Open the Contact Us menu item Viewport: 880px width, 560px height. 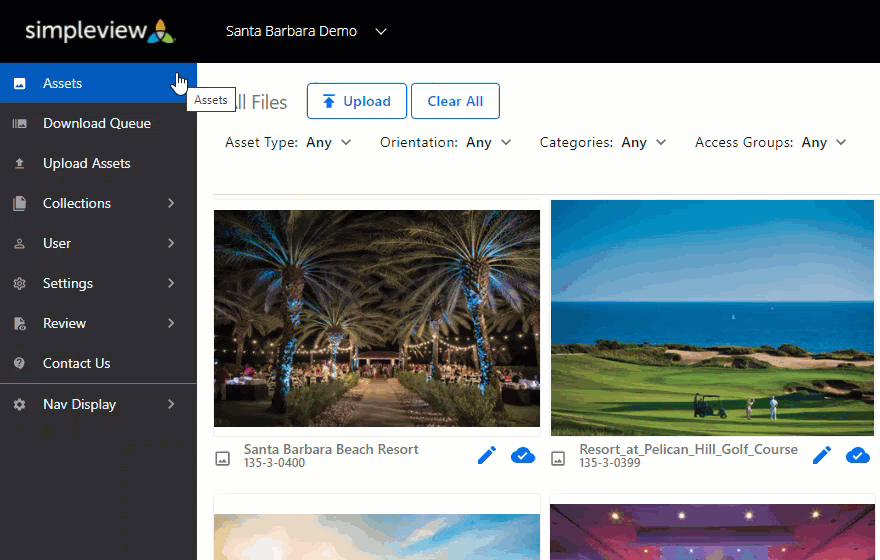pos(98,363)
